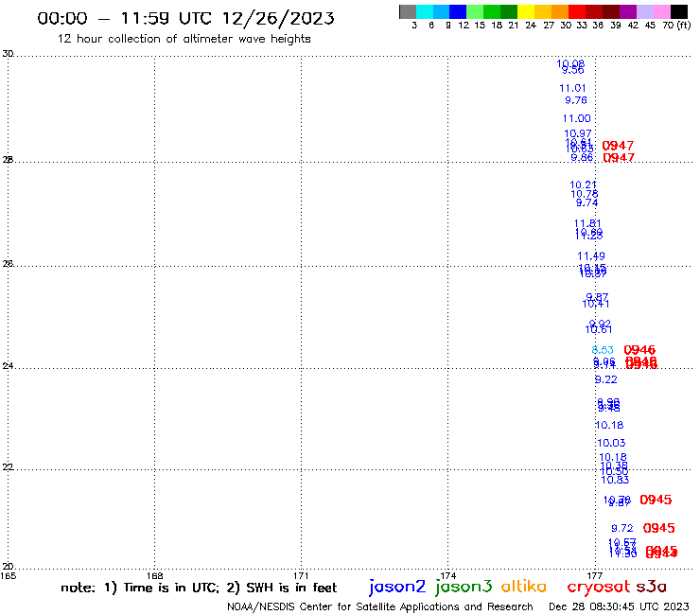The height and width of the screenshot is (615, 700).
Task: Click the upper 0947 timestamp beside 10.61
Action: click(x=618, y=146)
